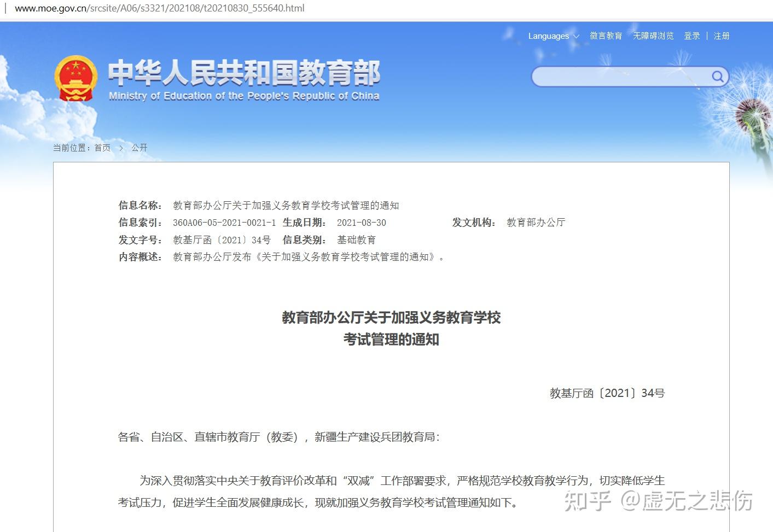Click the 基础教育 information category label
The height and width of the screenshot is (532, 773).
pos(357,239)
